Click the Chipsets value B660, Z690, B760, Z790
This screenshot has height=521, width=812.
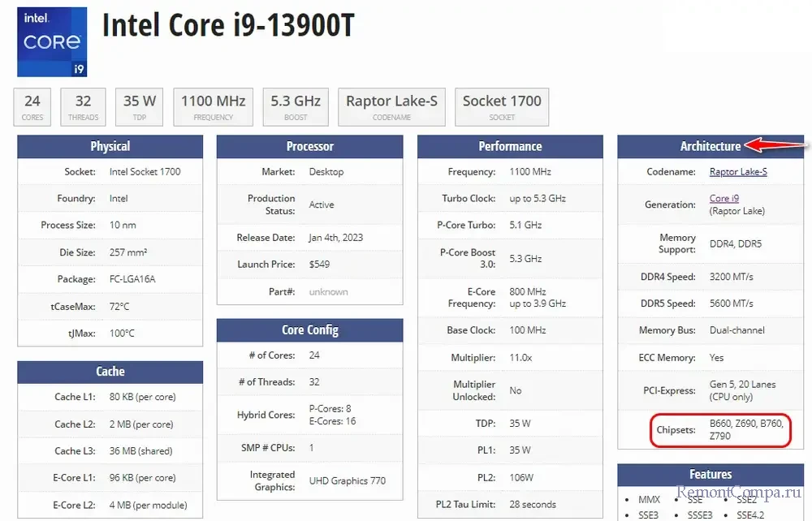click(745, 429)
